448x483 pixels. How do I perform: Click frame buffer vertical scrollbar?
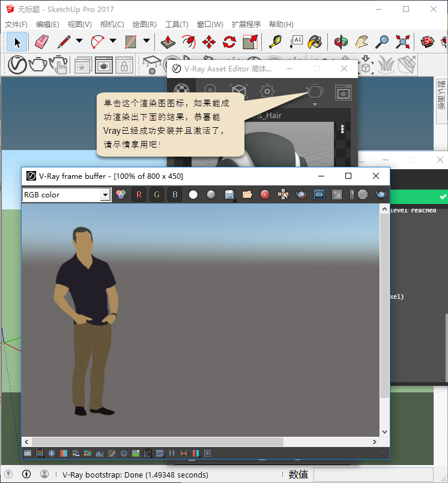tap(384, 305)
